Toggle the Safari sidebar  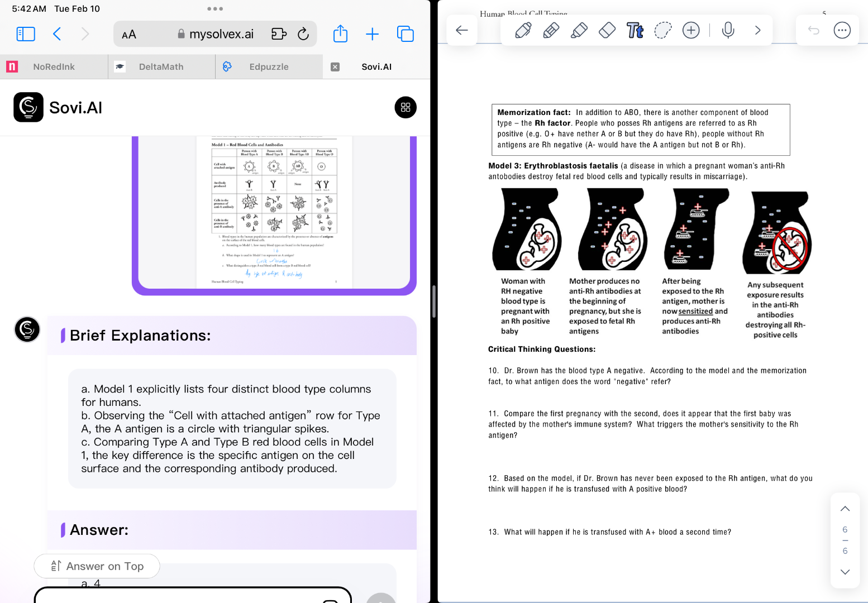(26, 33)
